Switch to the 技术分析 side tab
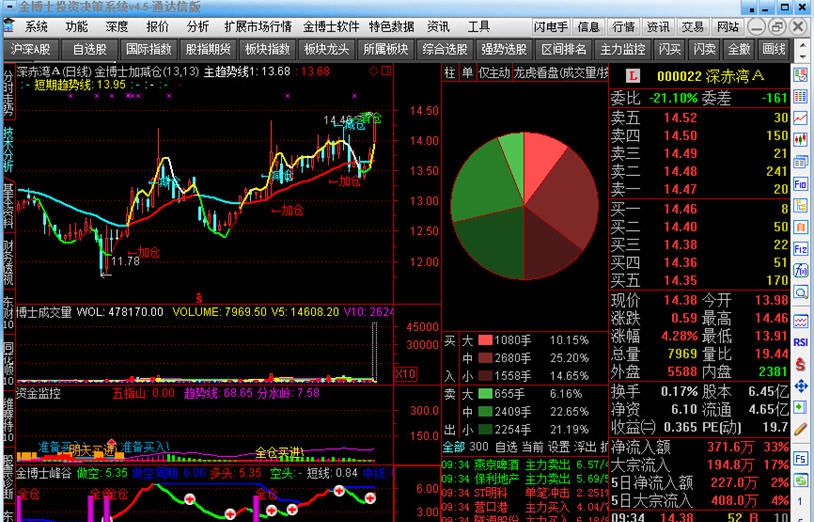This screenshot has width=814, height=522. coord(9,149)
